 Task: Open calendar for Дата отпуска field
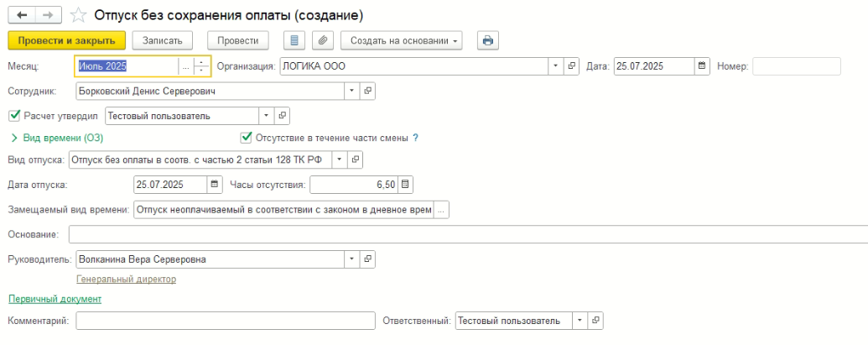[215, 184]
